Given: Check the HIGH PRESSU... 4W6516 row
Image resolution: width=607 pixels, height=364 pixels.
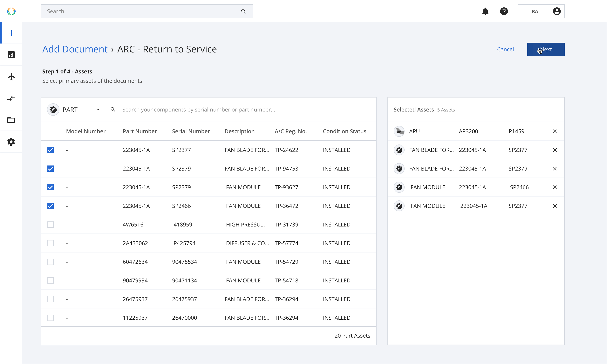Looking at the screenshot, I should (51, 225).
